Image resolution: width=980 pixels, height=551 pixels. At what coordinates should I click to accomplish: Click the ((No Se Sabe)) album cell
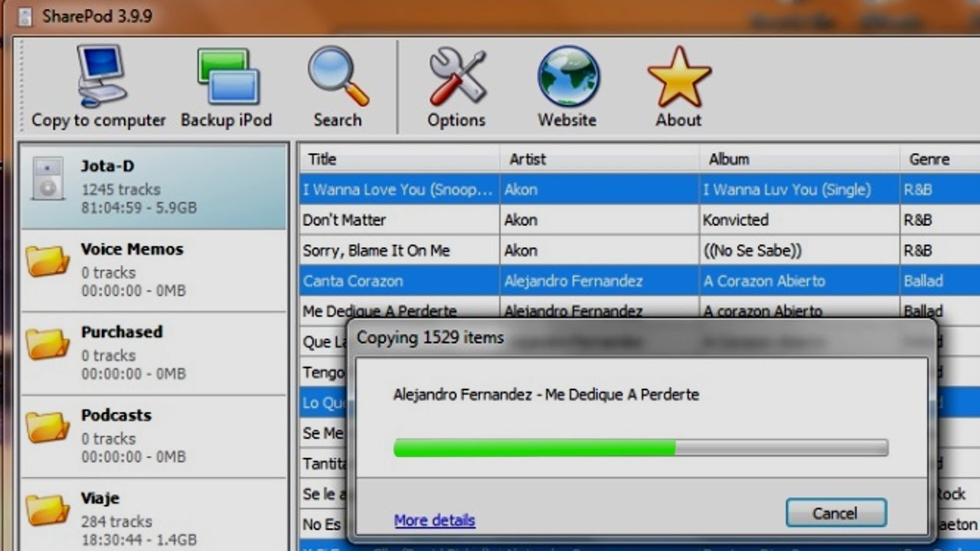[799, 250]
